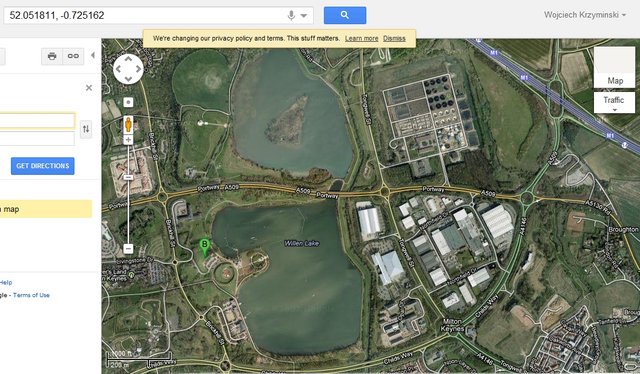Swap start and destination arrows icon
This screenshot has height=374, width=640.
click(86, 129)
